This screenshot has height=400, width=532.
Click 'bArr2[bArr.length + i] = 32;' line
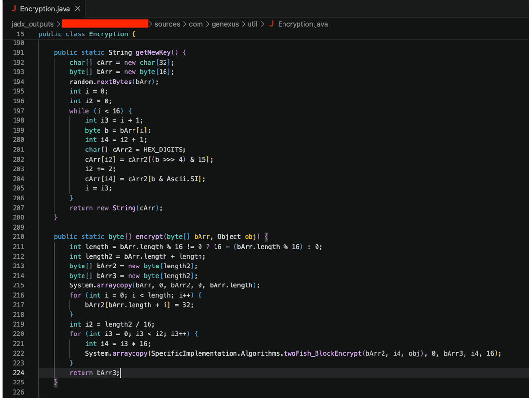point(139,305)
